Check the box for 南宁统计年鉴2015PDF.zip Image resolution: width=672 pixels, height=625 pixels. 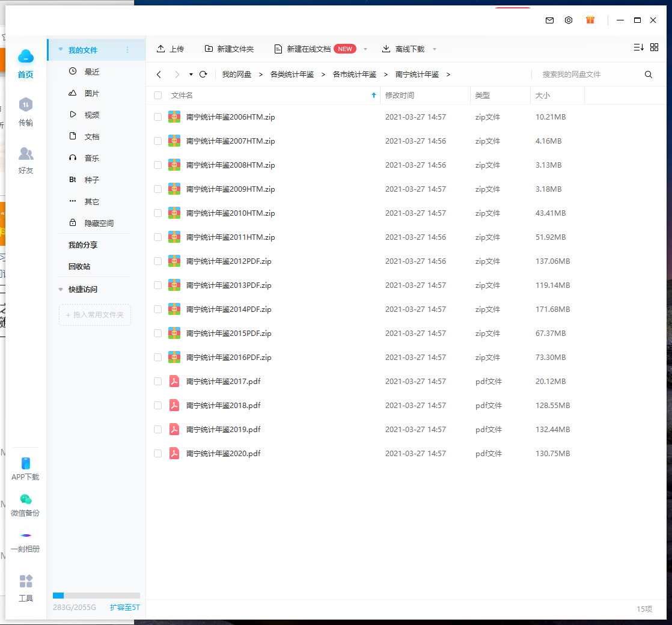point(157,334)
